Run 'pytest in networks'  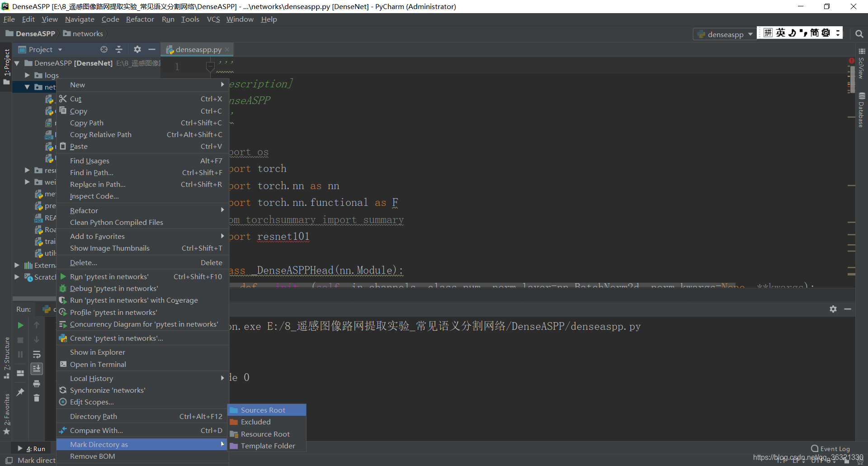coord(142,276)
